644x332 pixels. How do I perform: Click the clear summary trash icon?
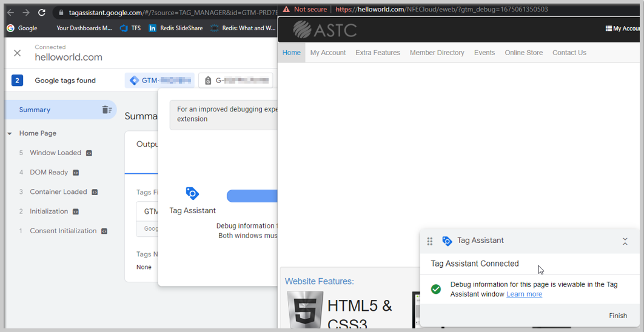coord(107,110)
